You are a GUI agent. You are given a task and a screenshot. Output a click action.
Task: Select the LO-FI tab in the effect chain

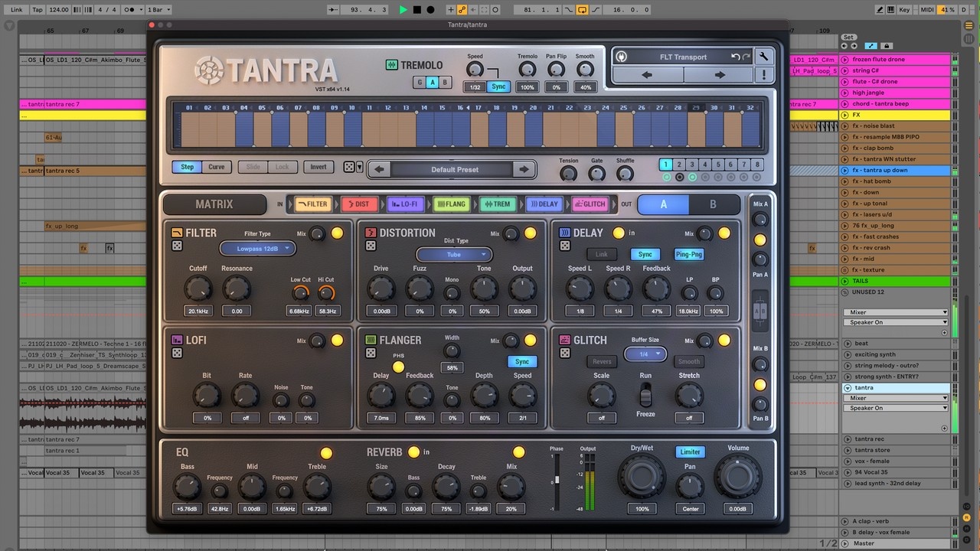coord(404,204)
